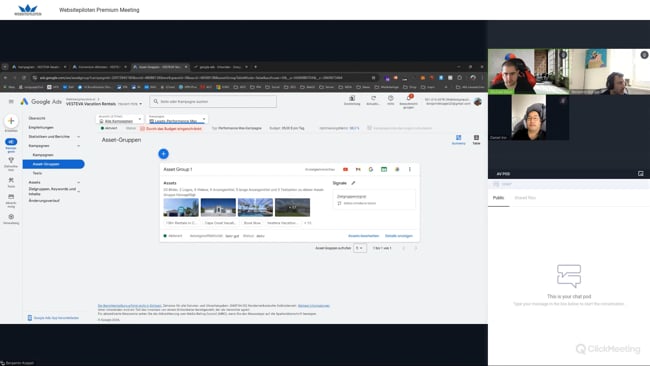Viewport: 650px width, 366px height.
Task: Switch to the Table view
Action: [x=476, y=139]
